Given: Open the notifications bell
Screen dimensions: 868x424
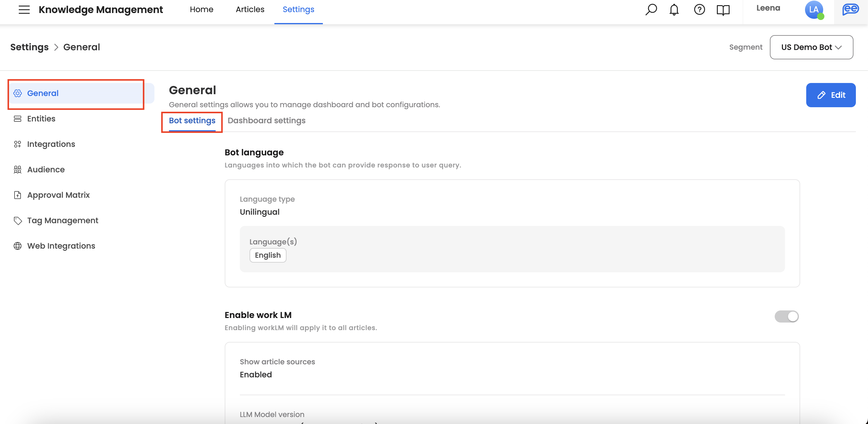Looking at the screenshot, I should tap(674, 9).
